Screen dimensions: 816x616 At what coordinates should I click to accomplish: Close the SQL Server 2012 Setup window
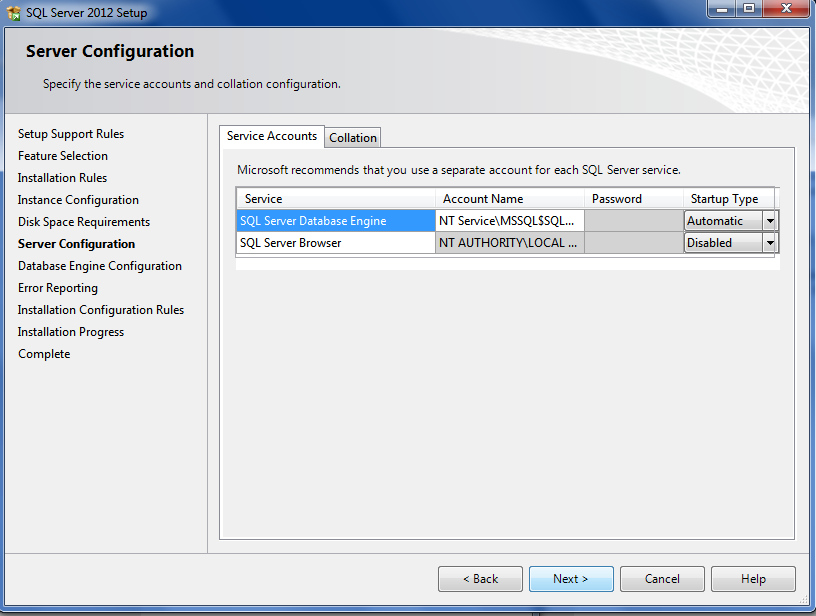(787, 9)
